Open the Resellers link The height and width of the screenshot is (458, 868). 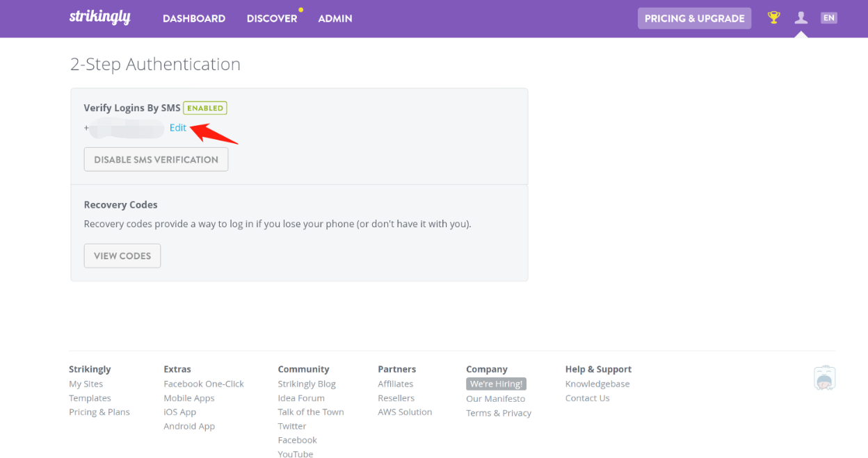point(396,398)
